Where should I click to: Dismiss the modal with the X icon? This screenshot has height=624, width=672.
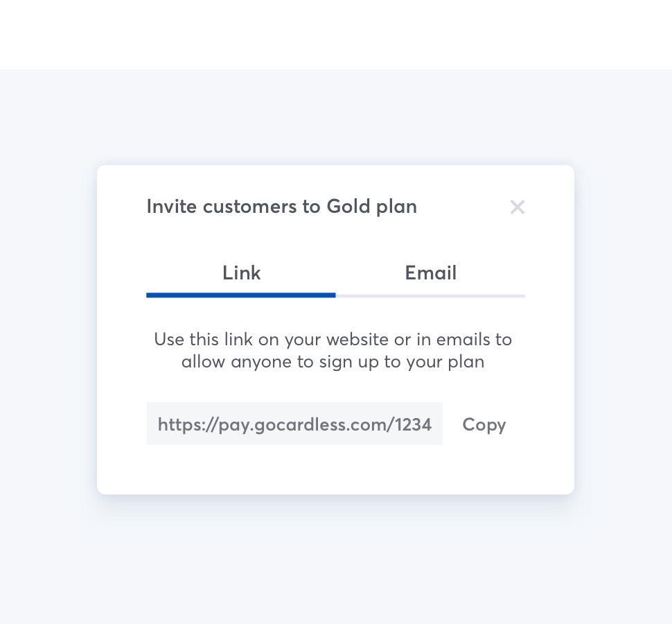click(517, 207)
